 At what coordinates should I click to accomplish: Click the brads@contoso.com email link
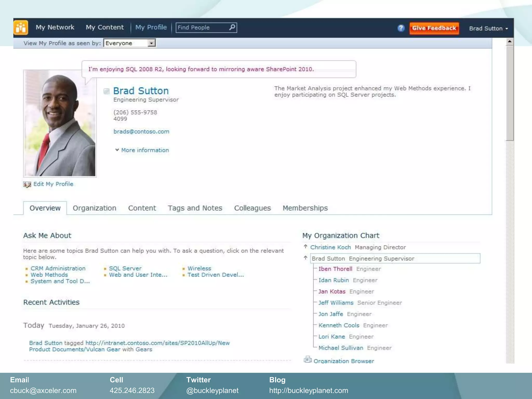click(x=141, y=132)
